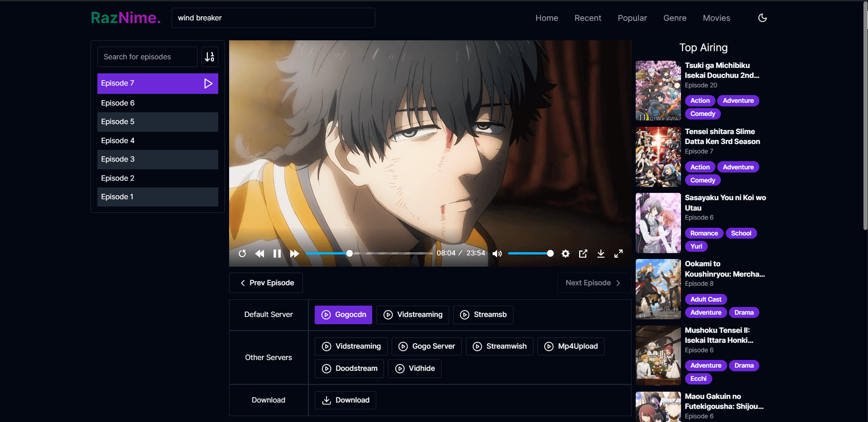The width and height of the screenshot is (868, 422).
Task: Open the Popular page
Action: coord(632,18)
